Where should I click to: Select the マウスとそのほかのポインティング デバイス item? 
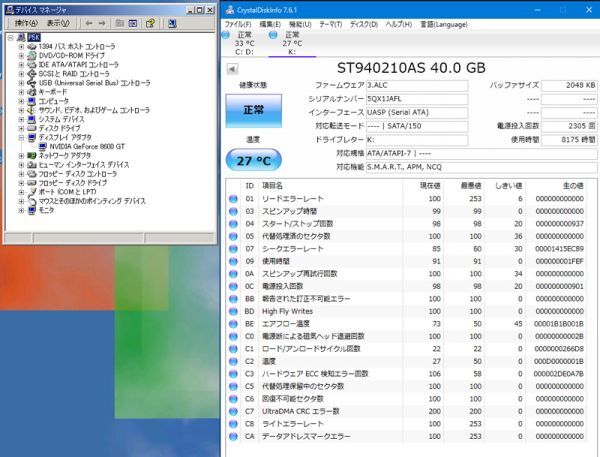92,201
